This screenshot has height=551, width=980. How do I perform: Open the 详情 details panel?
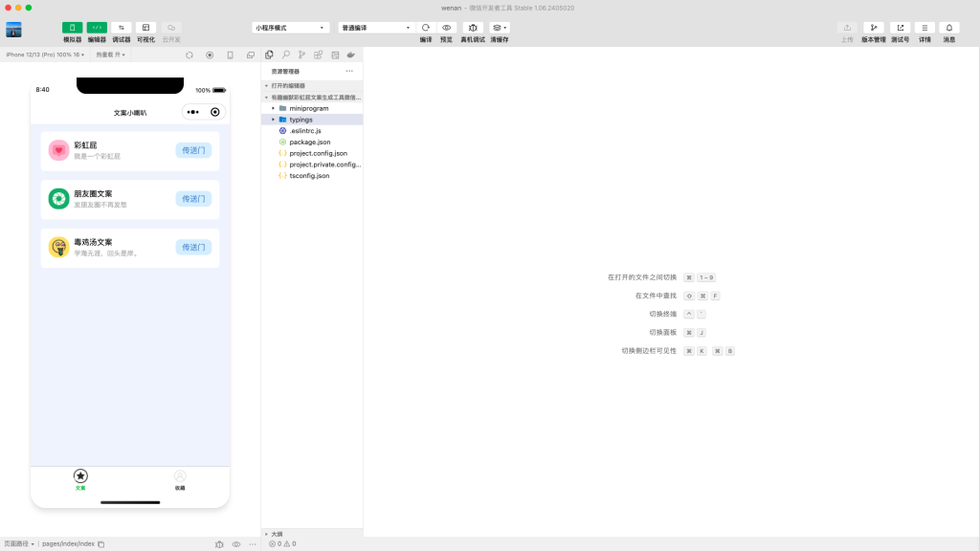click(924, 28)
